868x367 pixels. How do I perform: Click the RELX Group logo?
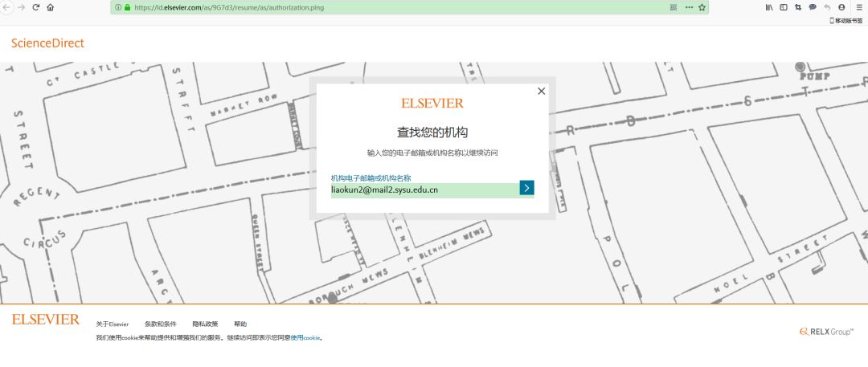pyautogui.click(x=826, y=332)
